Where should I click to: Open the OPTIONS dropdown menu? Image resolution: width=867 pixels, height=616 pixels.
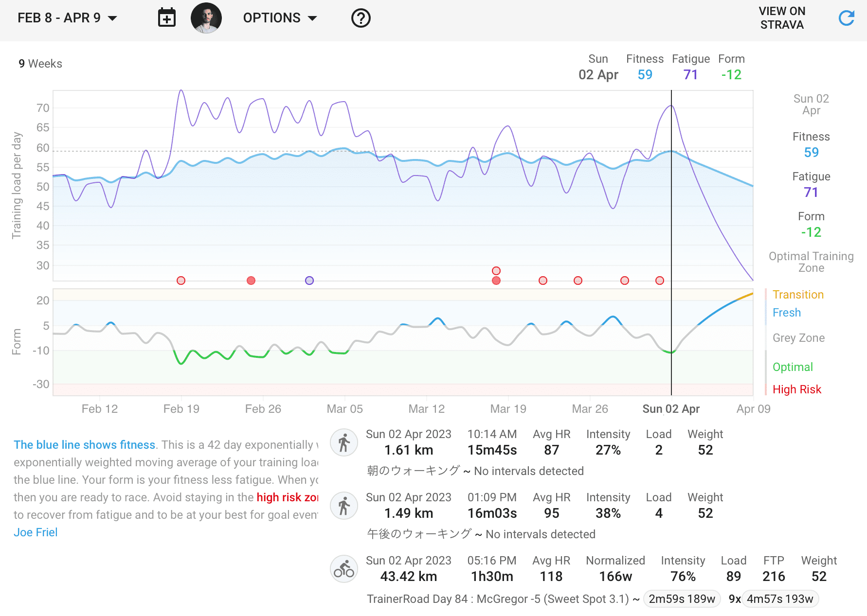pyautogui.click(x=280, y=18)
